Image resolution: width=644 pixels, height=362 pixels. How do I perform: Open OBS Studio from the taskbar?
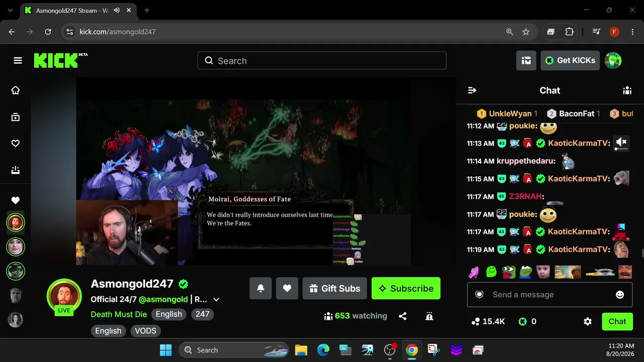(x=390, y=350)
